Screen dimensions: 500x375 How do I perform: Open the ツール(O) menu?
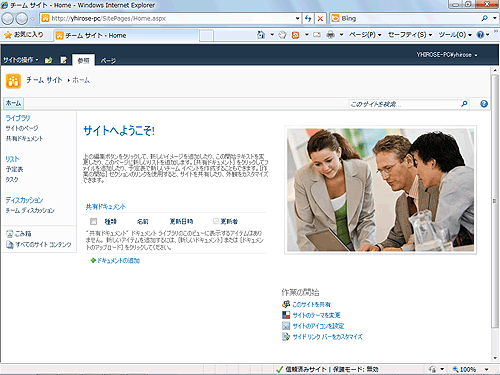pos(455,35)
